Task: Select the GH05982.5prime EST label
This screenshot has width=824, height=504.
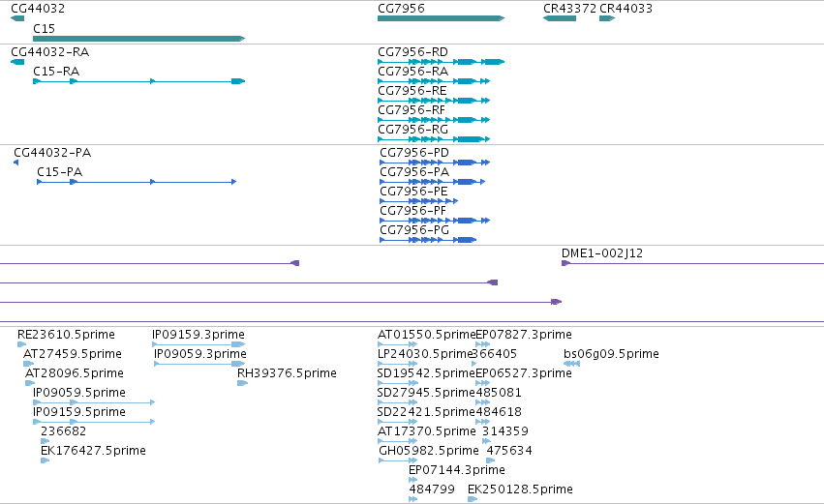Action: coord(429,451)
